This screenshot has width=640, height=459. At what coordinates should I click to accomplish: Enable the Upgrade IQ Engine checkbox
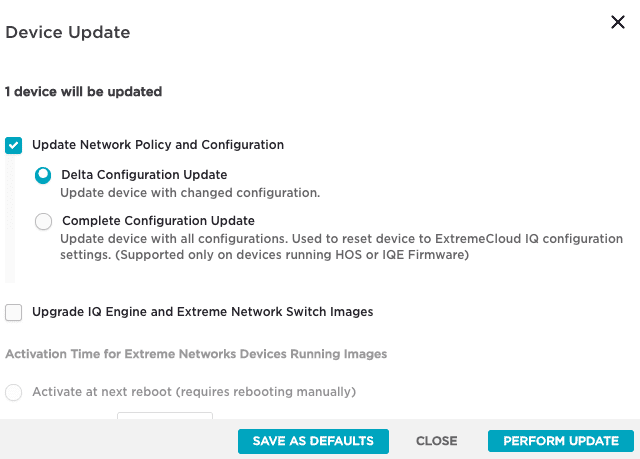(x=14, y=312)
